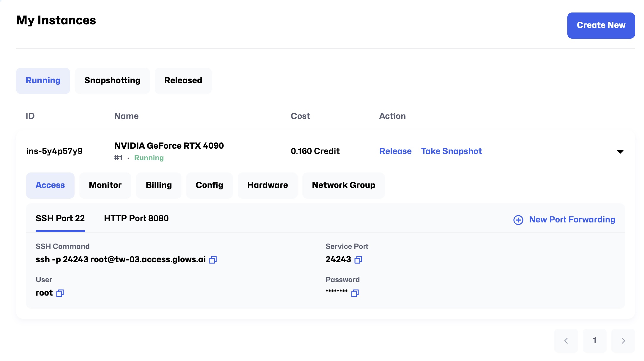Copy the root username
Viewport: 644px width, 361px height.
60,293
